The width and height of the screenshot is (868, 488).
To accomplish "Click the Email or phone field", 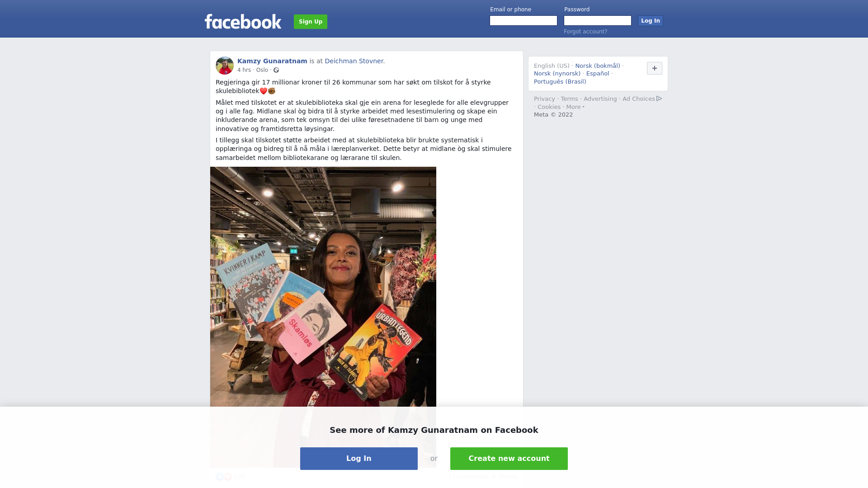I will pos(524,21).
